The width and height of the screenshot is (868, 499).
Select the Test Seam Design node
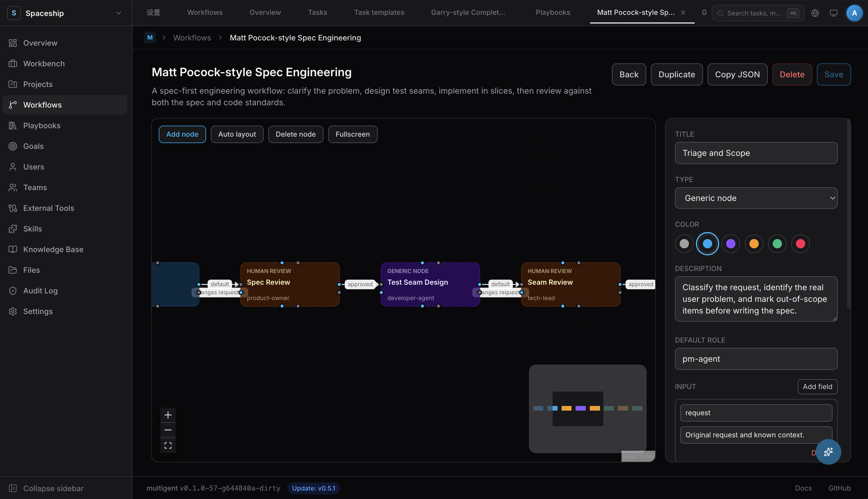click(430, 284)
